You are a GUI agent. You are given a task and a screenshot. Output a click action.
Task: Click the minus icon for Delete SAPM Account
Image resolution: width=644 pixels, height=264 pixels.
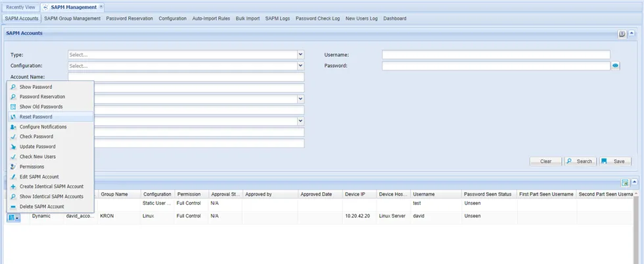[13, 207]
